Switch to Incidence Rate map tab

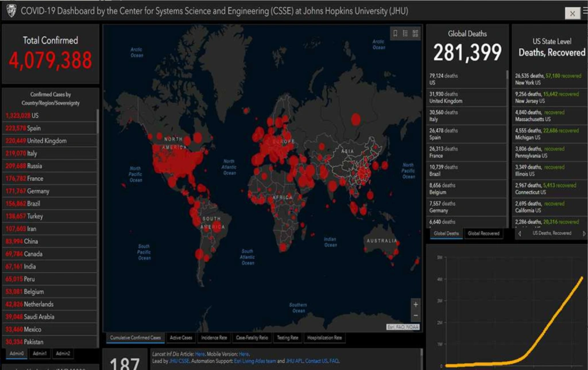click(x=214, y=338)
